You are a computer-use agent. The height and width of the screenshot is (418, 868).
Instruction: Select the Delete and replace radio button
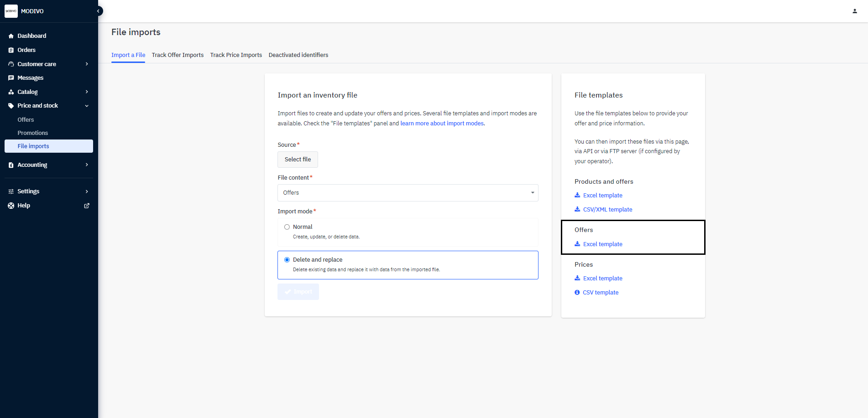point(287,260)
